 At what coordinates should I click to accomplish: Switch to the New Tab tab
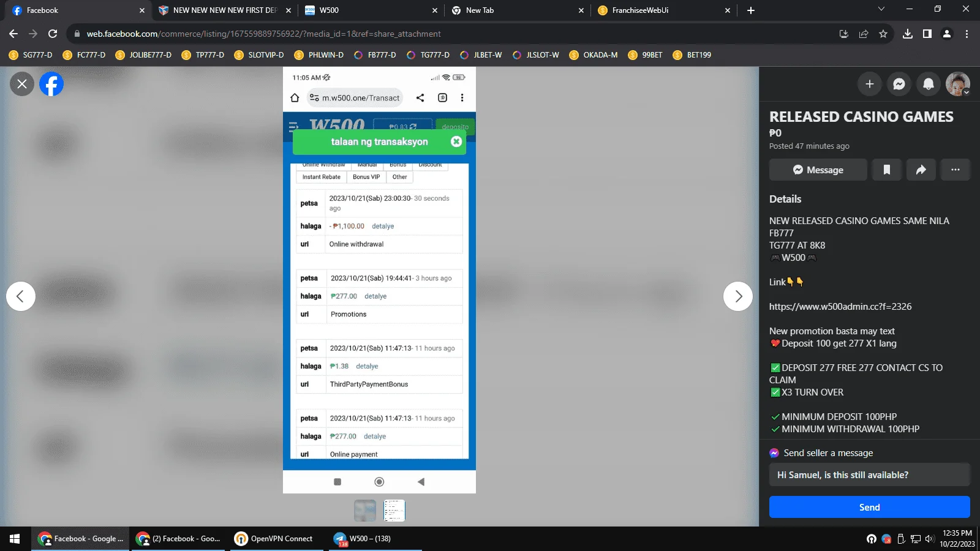tap(518, 10)
